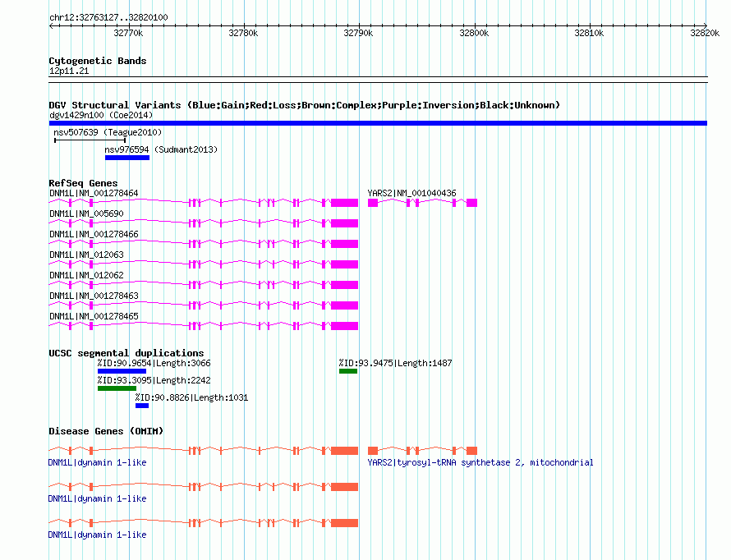Click the 32770k ruler tick label

(x=128, y=33)
